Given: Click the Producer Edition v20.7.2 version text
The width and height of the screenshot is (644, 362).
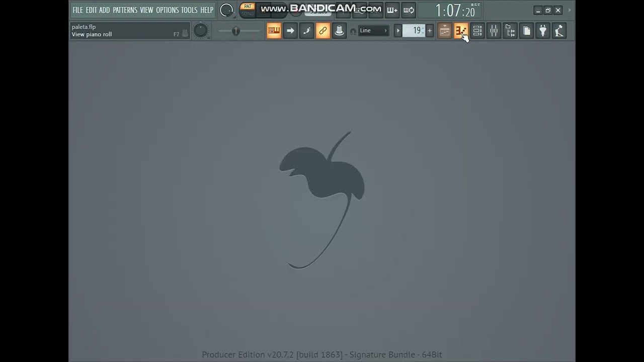Looking at the screenshot, I should click(x=322, y=354).
